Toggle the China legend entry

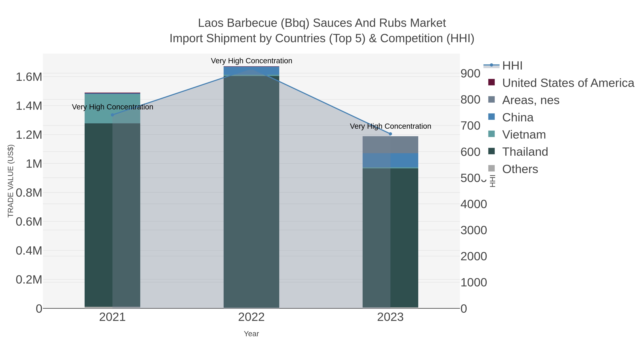click(x=511, y=117)
